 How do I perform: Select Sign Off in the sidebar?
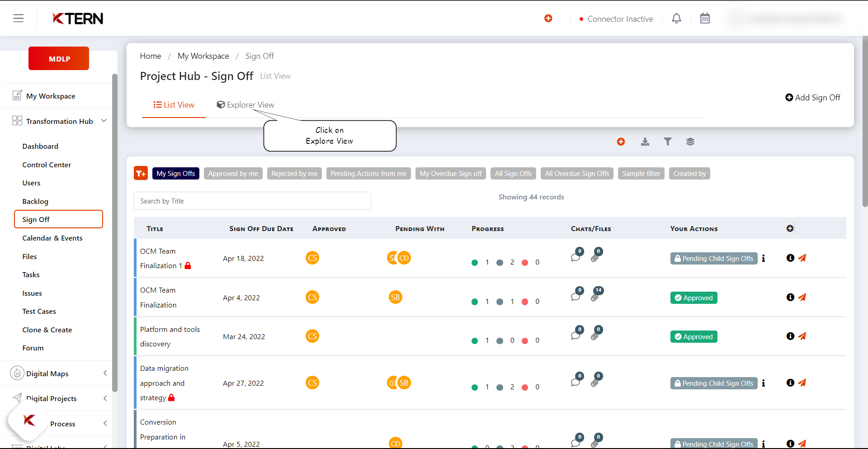pos(58,219)
